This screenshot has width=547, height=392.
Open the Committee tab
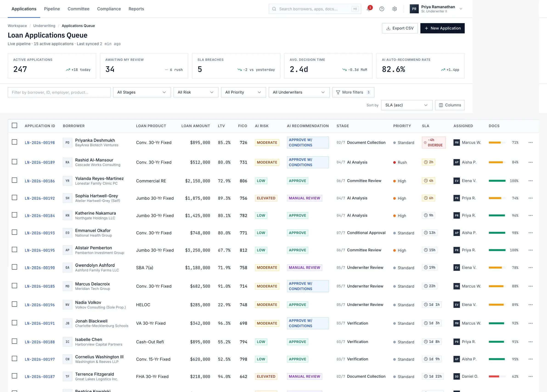pyautogui.click(x=78, y=9)
